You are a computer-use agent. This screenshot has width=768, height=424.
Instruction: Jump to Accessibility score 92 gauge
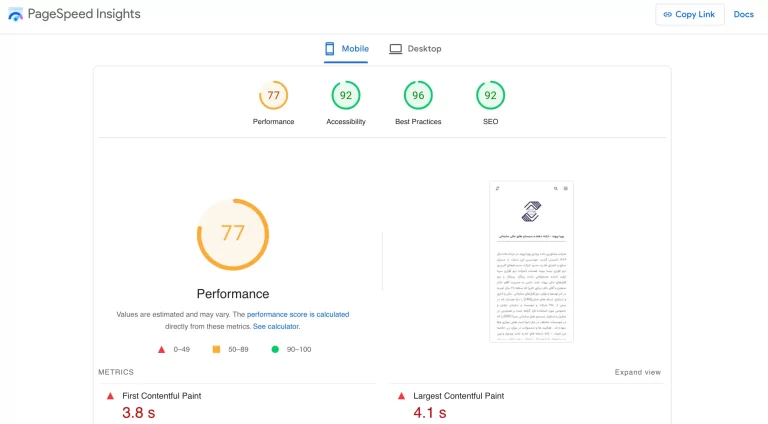pos(346,96)
